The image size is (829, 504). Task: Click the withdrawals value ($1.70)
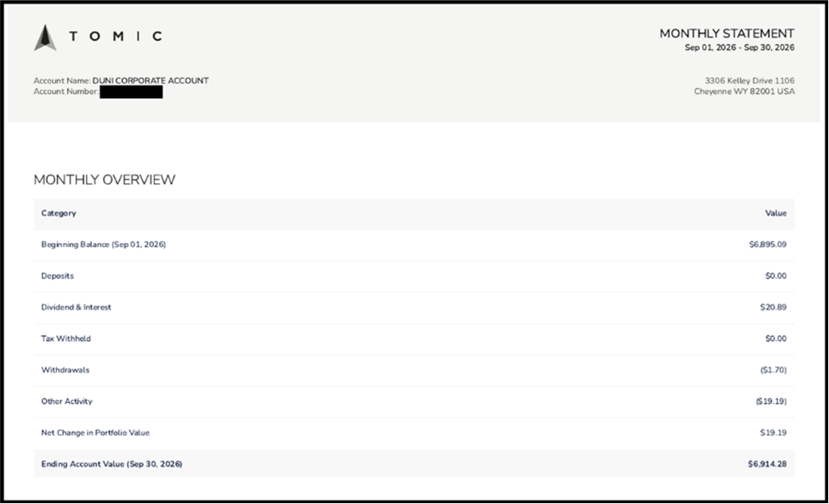[774, 369]
